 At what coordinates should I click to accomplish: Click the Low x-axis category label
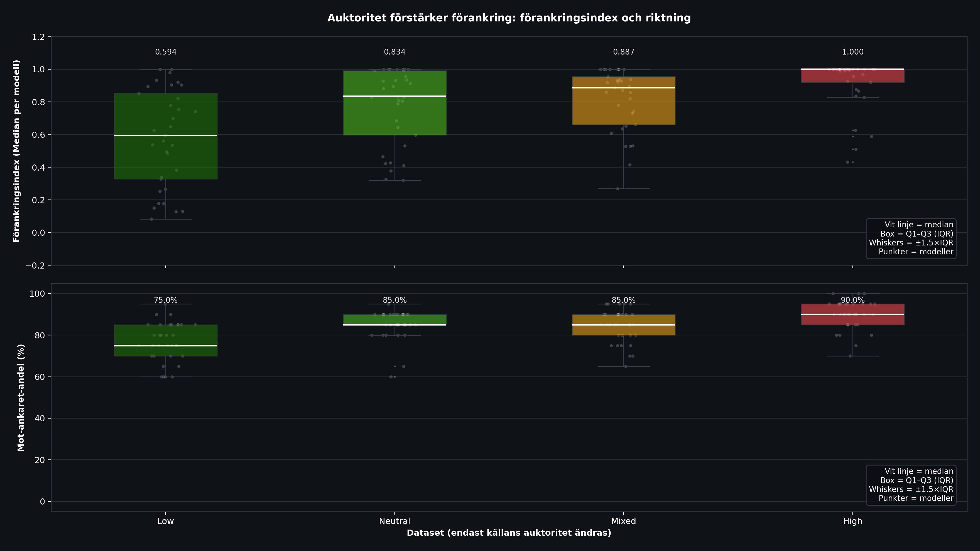pos(165,521)
